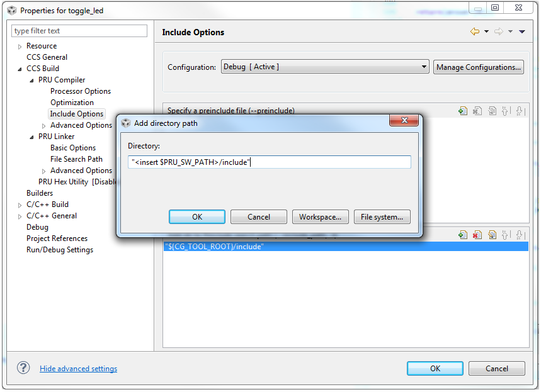Open the Configuration dropdown showing Debug [ Active ]
The height and width of the screenshot is (392, 541).
click(325, 67)
